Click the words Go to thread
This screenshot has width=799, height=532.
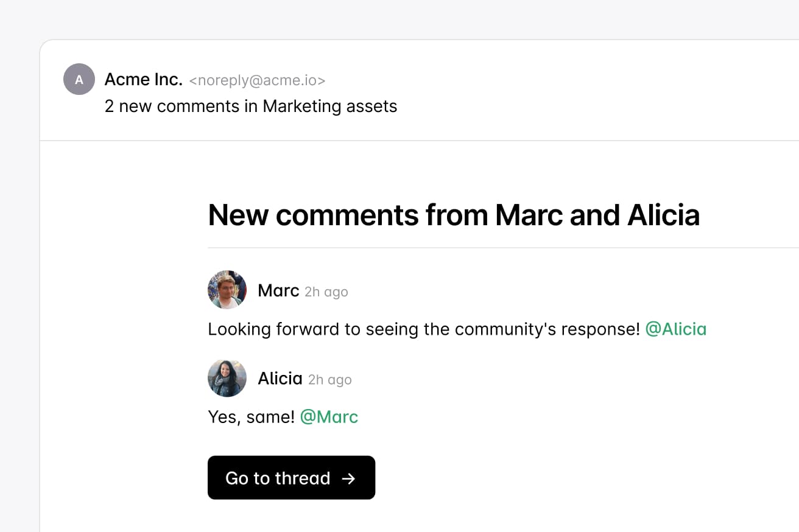click(x=278, y=478)
